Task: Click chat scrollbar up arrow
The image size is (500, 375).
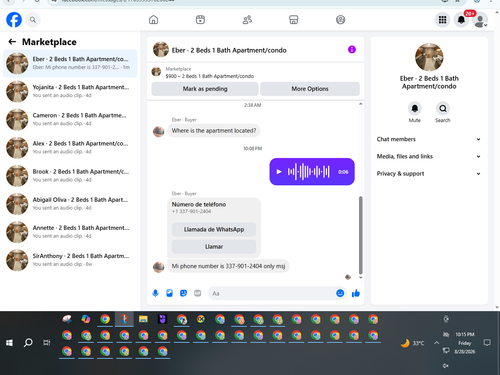Action: coord(360,104)
